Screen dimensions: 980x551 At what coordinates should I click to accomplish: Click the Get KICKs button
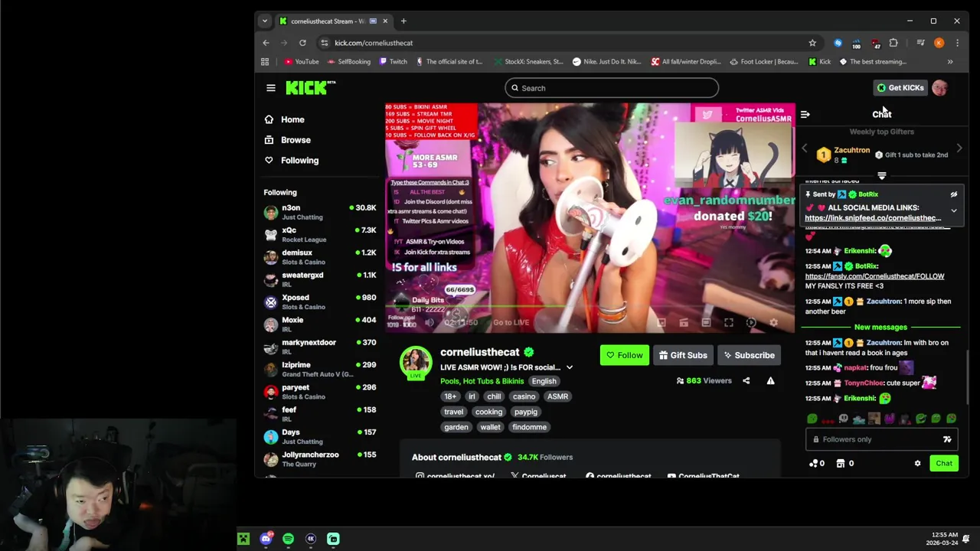[x=900, y=88]
